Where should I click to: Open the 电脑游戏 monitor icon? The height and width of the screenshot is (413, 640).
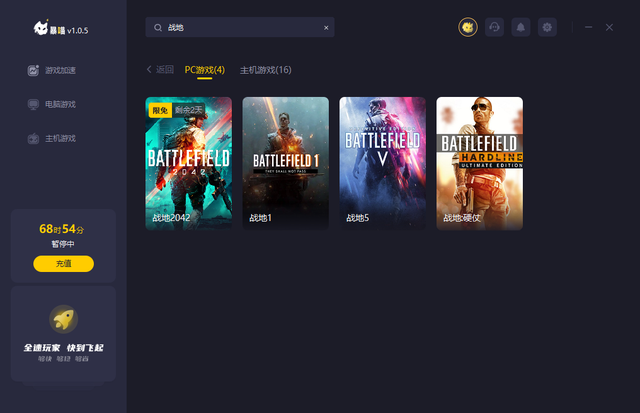(33, 104)
